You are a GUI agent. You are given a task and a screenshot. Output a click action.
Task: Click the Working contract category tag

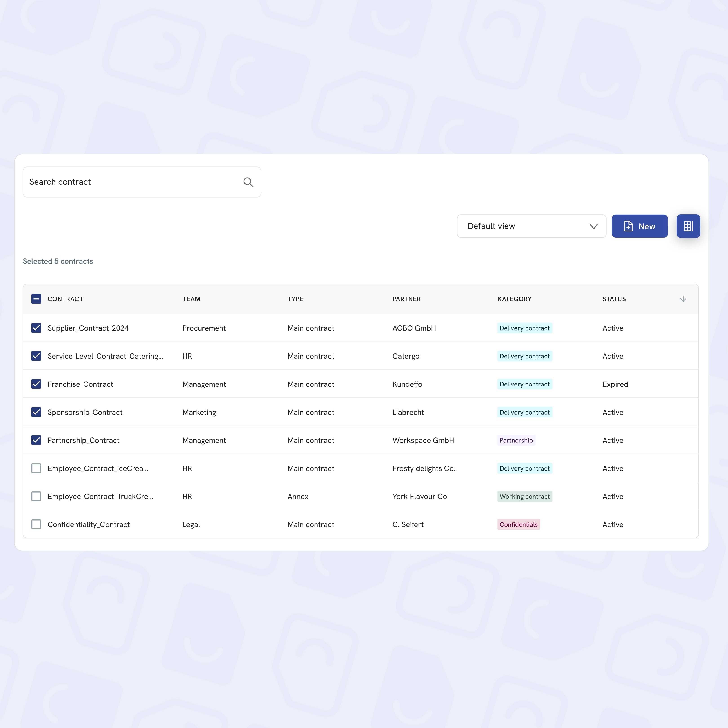pos(524,496)
